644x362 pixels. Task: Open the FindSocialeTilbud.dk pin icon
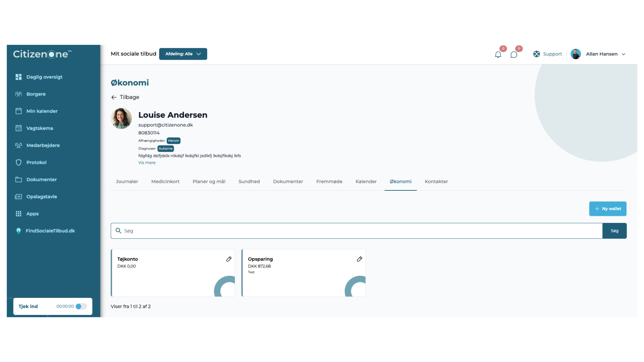(x=18, y=231)
